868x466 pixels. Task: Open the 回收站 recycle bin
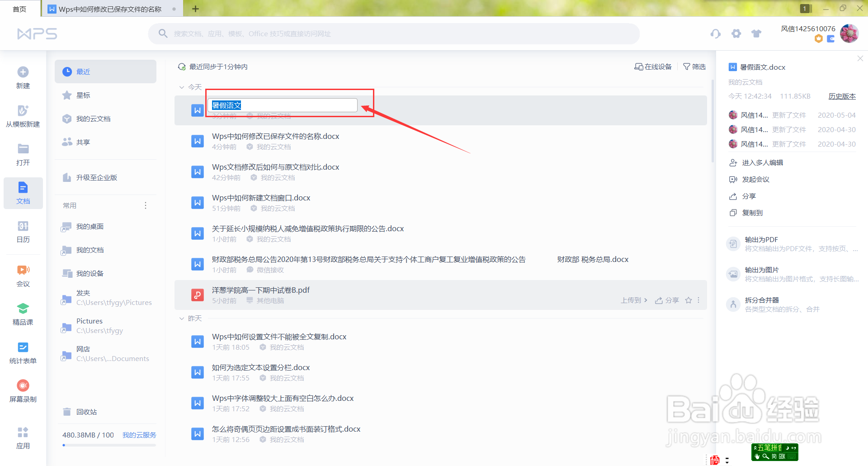click(x=87, y=412)
